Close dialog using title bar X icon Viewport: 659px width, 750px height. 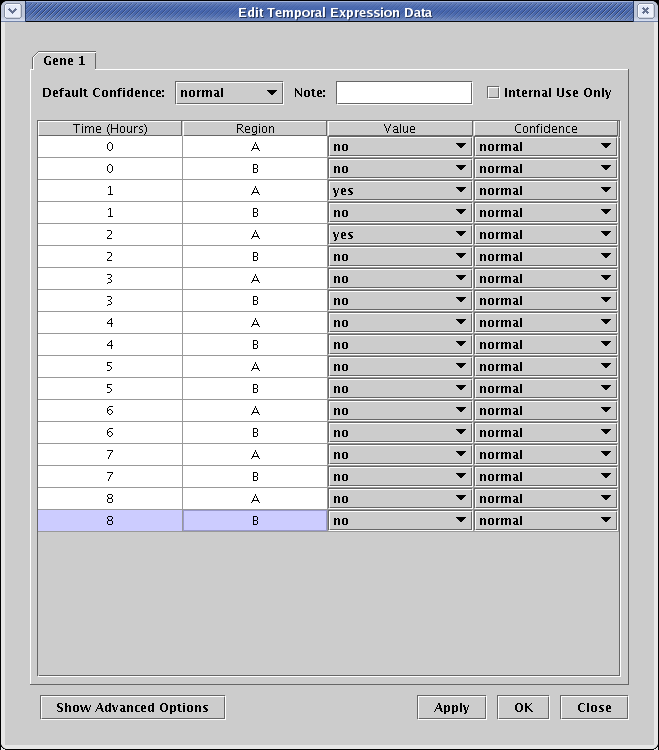645,12
